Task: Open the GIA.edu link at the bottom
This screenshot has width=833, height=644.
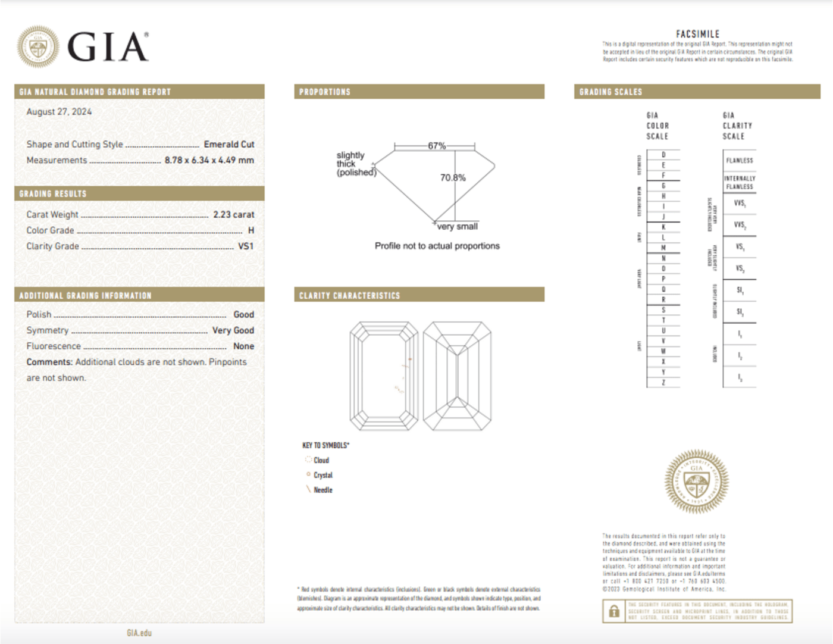Action: coord(139,633)
